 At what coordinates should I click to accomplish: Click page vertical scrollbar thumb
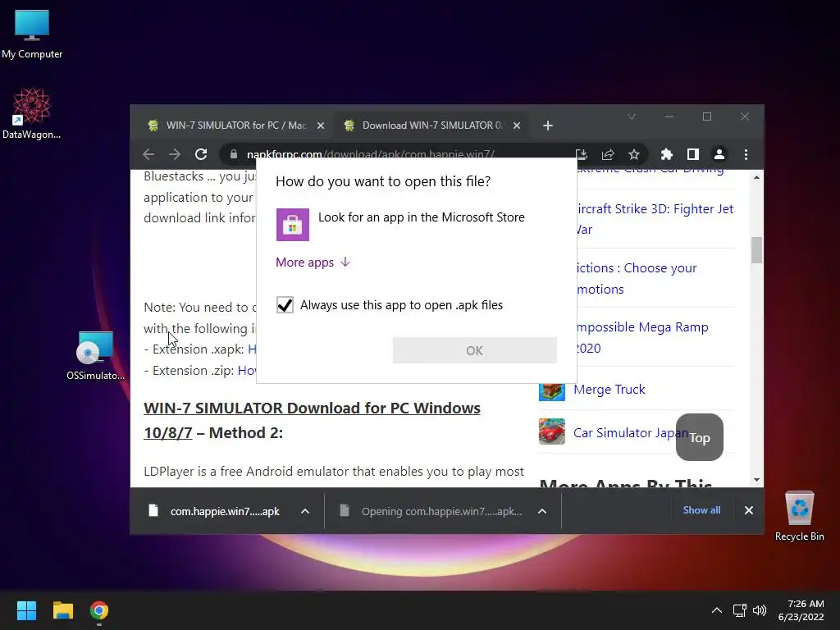(756, 250)
